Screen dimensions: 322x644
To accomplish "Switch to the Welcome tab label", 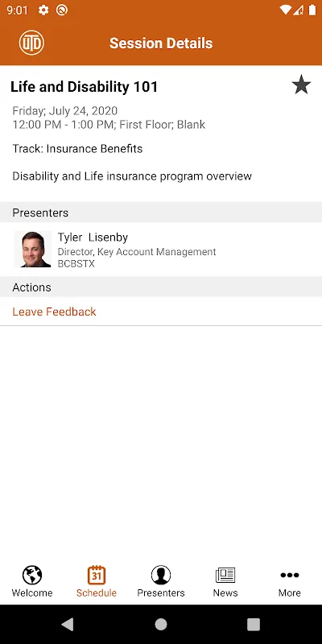I will [32, 592].
